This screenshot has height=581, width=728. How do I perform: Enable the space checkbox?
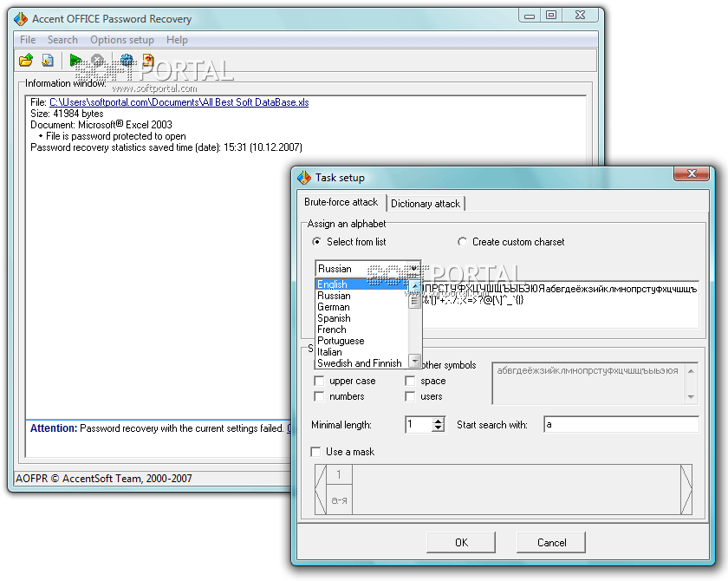point(410,381)
